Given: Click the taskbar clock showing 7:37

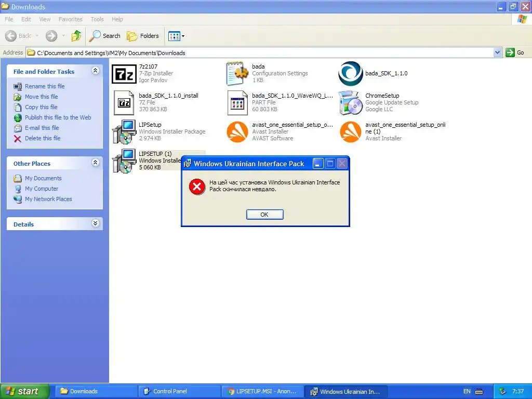Looking at the screenshot, I should click(518, 391).
